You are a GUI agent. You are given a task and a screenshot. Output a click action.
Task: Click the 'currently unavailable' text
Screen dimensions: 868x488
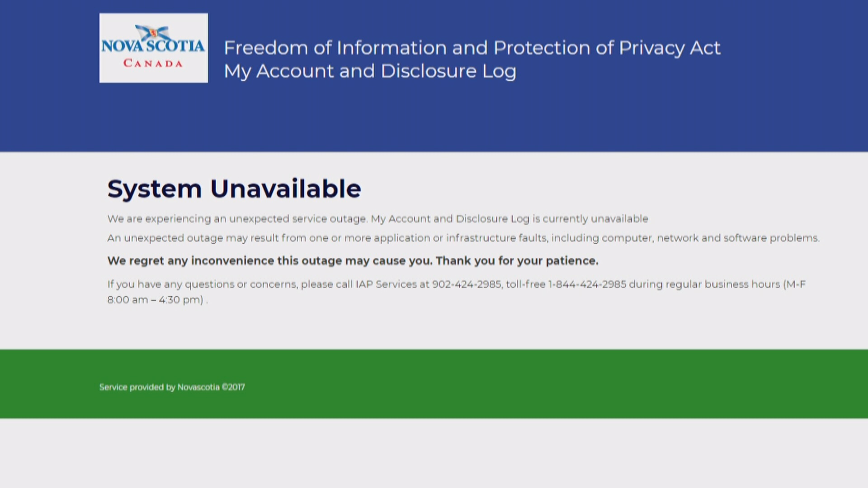[x=595, y=219]
